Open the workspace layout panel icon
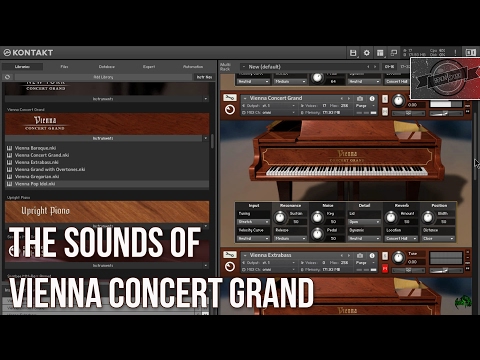 [380, 53]
